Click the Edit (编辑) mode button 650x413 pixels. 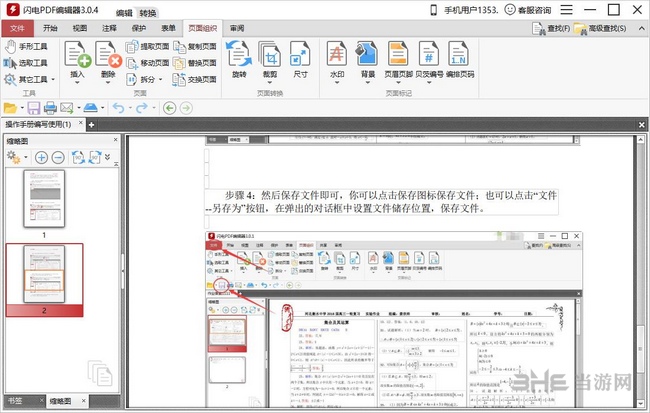click(124, 13)
